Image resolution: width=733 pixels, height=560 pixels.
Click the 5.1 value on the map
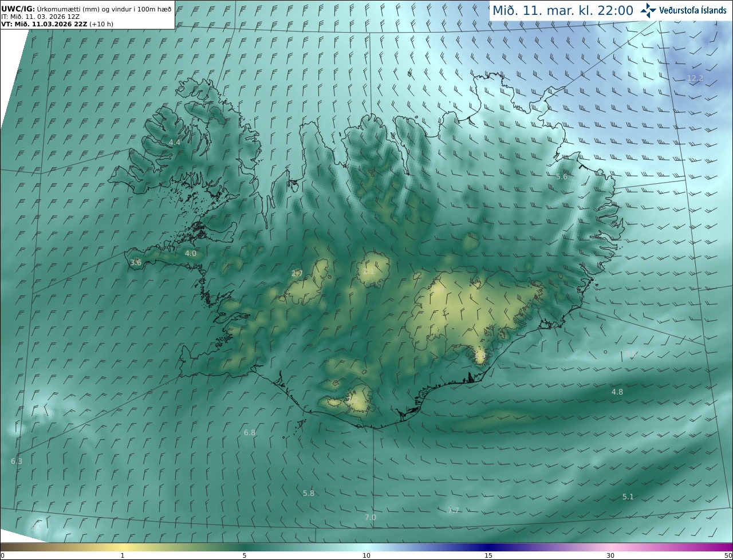click(628, 497)
